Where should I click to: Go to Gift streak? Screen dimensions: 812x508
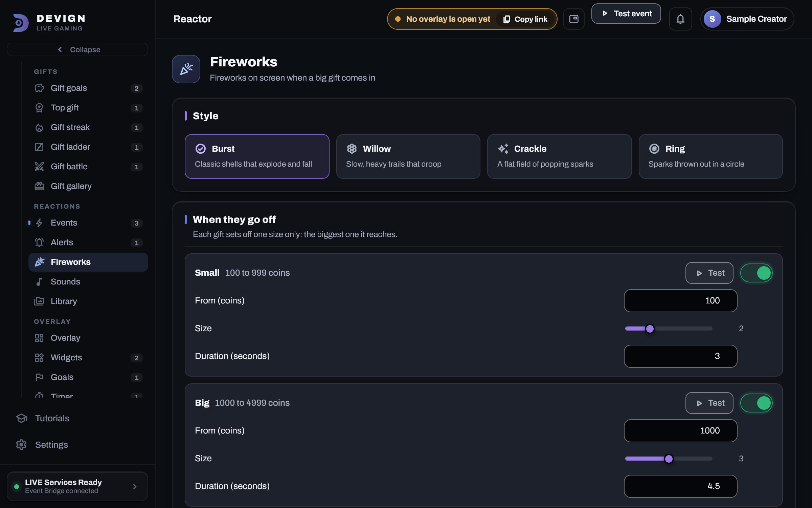click(x=88, y=127)
